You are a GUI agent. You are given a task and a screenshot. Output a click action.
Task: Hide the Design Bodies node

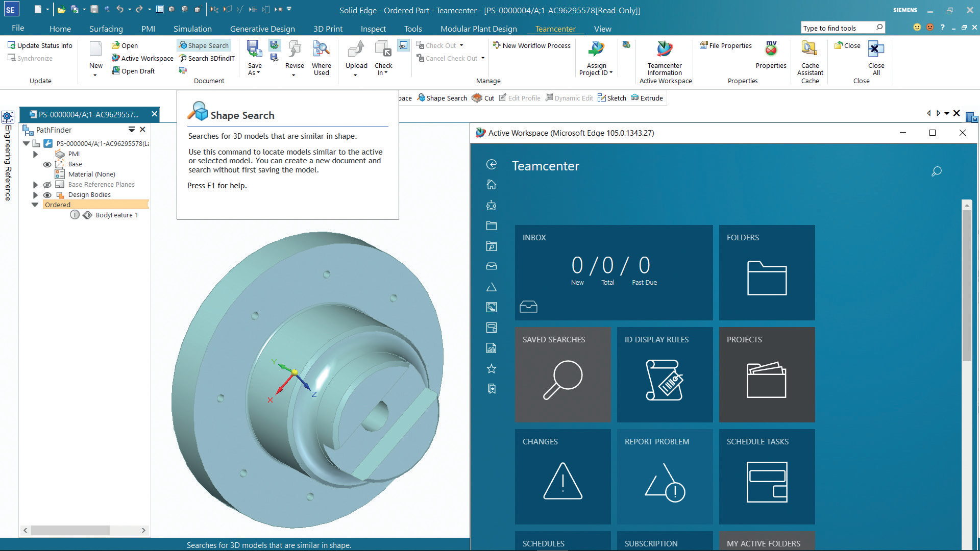tap(47, 195)
